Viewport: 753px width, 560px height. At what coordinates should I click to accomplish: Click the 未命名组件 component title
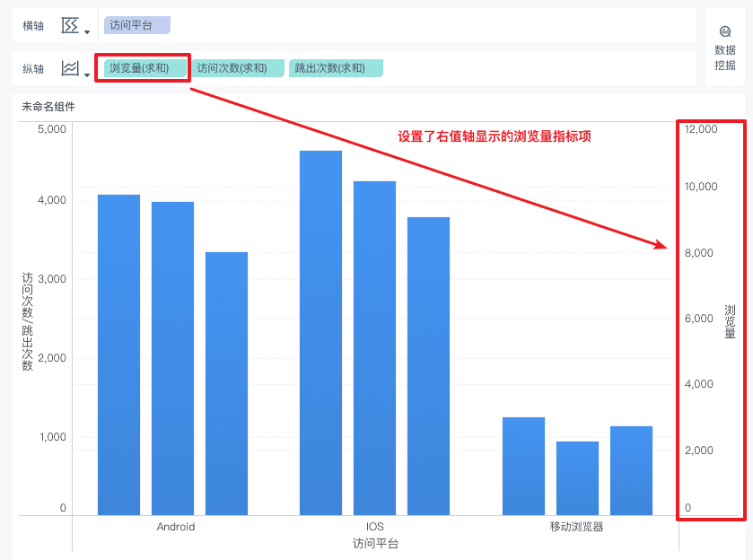coord(48,107)
